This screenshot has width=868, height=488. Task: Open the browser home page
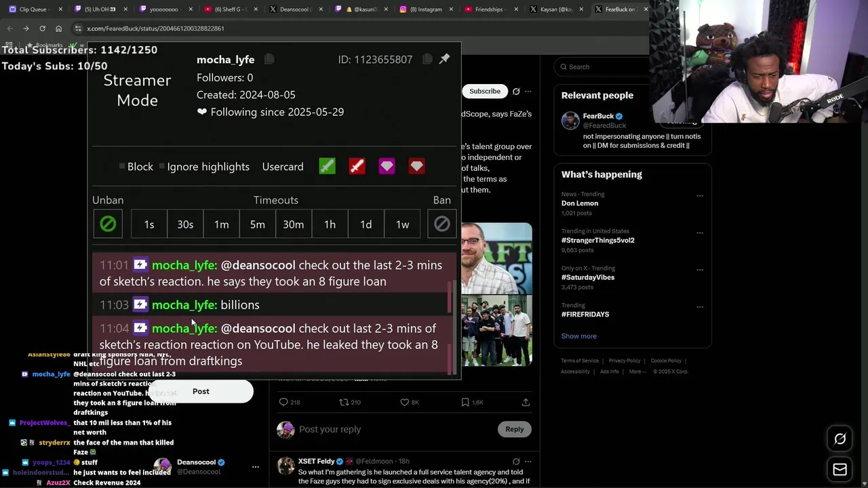[x=58, y=28]
